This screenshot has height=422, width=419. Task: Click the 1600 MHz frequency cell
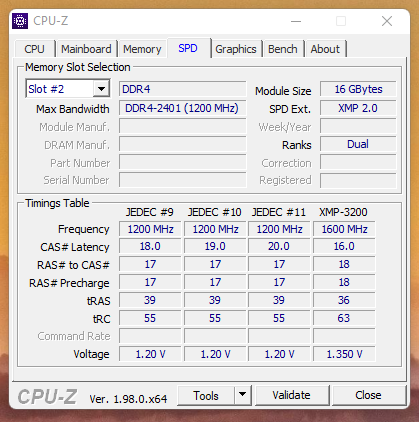tap(344, 229)
